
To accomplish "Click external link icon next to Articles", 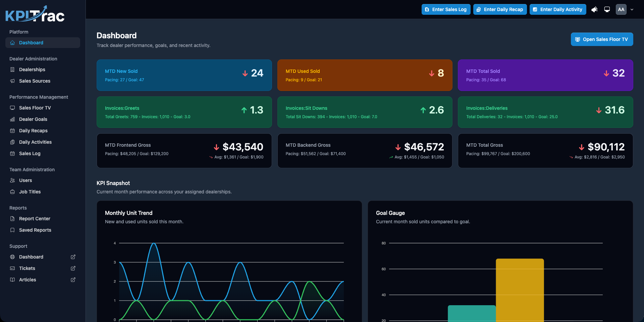I will point(73,280).
